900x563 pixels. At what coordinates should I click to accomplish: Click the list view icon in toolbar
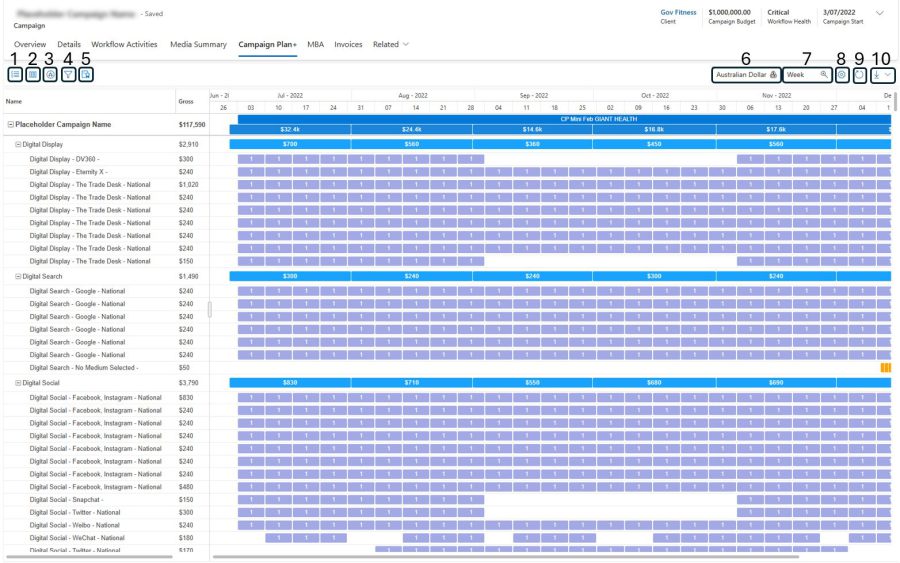15,74
